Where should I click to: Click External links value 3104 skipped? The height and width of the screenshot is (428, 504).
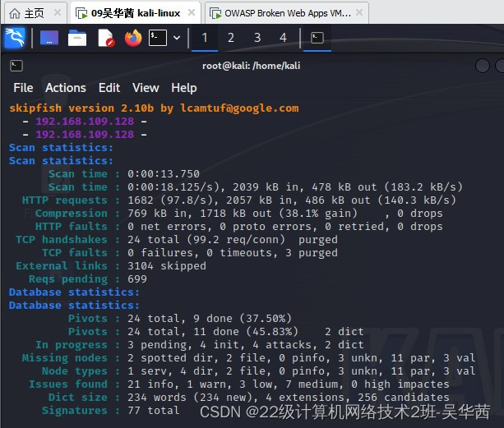tap(167, 266)
